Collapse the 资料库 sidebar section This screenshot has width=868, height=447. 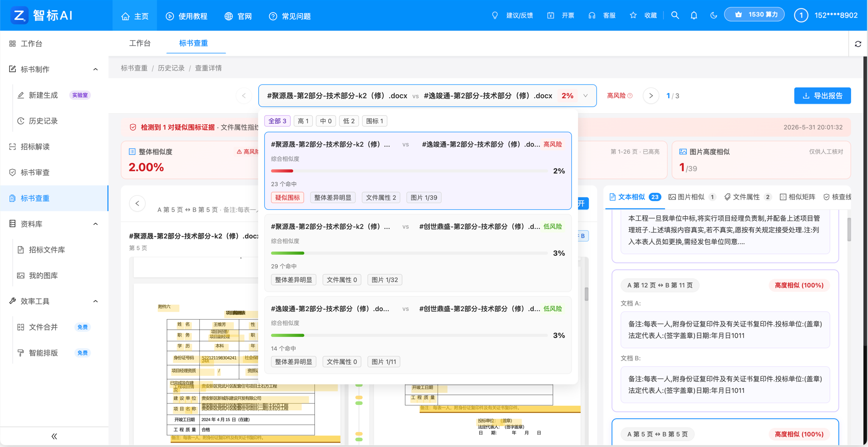click(96, 224)
